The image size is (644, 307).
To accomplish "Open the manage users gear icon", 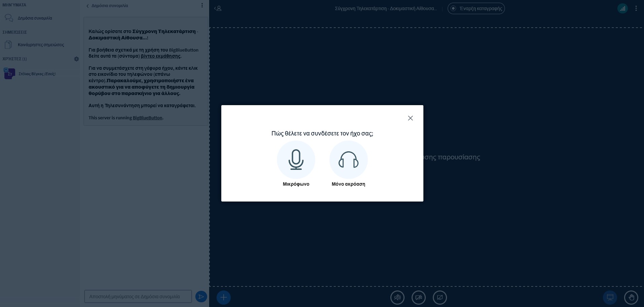I will pyautogui.click(x=76, y=59).
